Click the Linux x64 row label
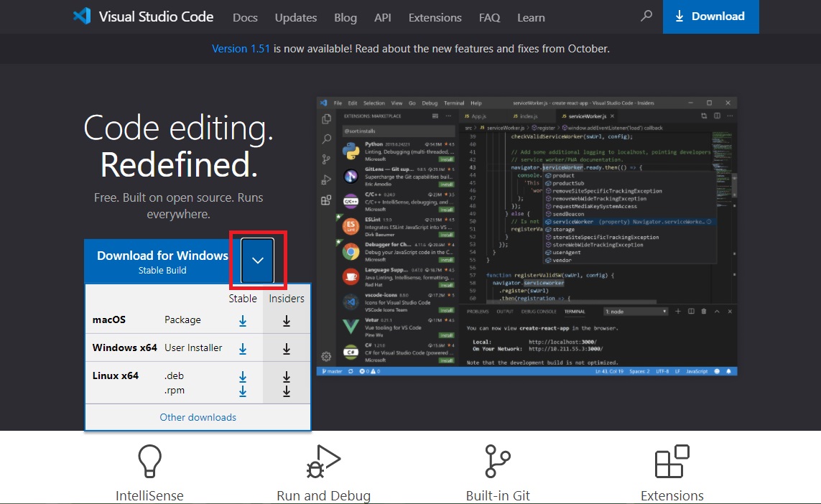Screen dimensions: 821x504 click(115, 375)
